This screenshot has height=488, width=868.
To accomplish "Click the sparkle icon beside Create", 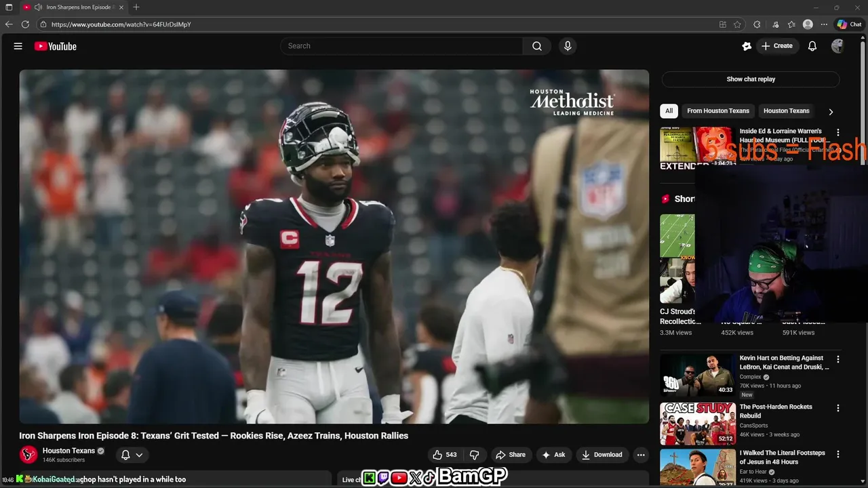I will click(x=747, y=46).
